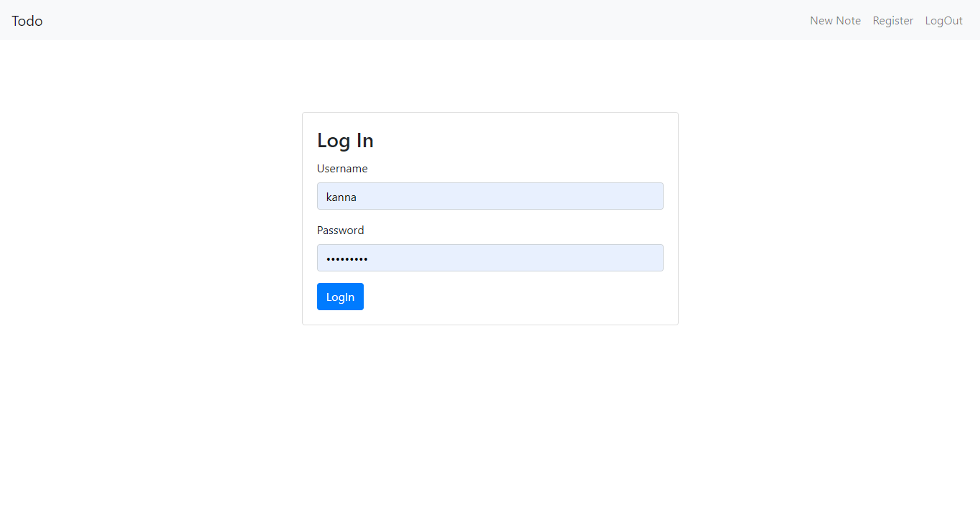Focus the Username field to edit kanna
The height and width of the screenshot is (512, 980).
point(490,196)
